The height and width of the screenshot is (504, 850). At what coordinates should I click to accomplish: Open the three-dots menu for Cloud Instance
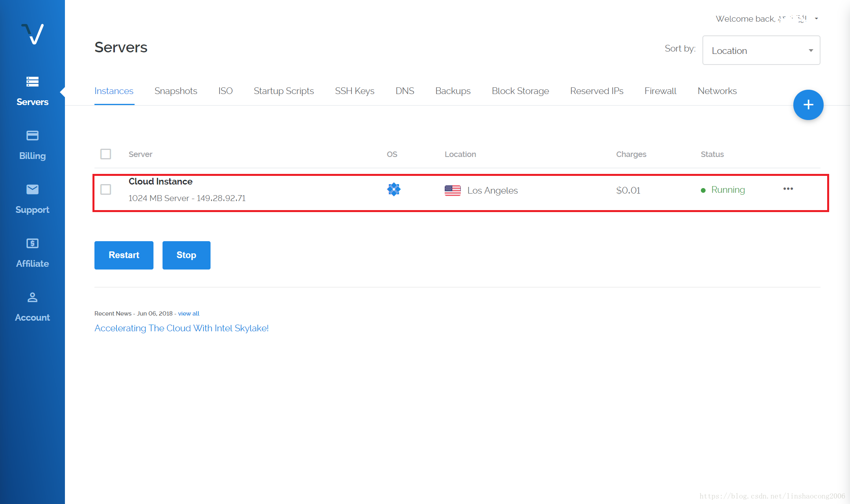pyautogui.click(x=788, y=189)
